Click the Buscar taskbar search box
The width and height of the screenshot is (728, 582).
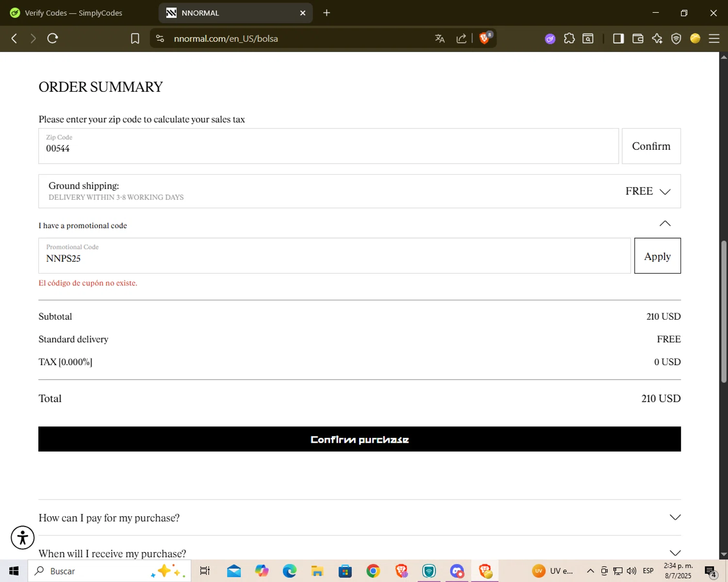[x=109, y=571]
